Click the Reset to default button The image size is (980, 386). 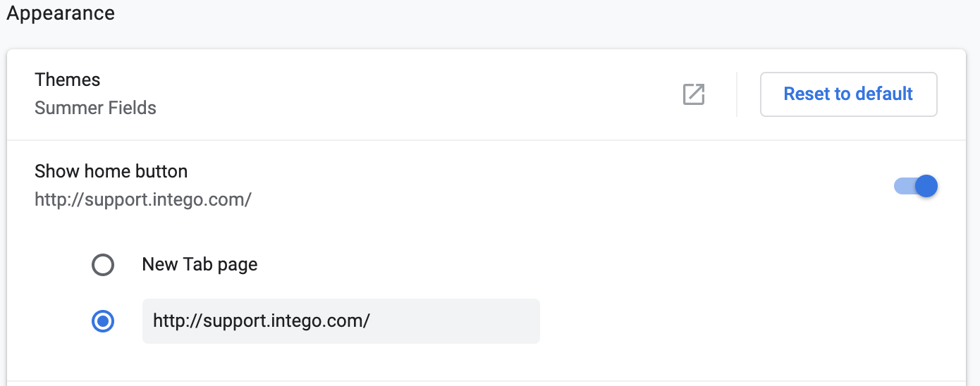848,94
